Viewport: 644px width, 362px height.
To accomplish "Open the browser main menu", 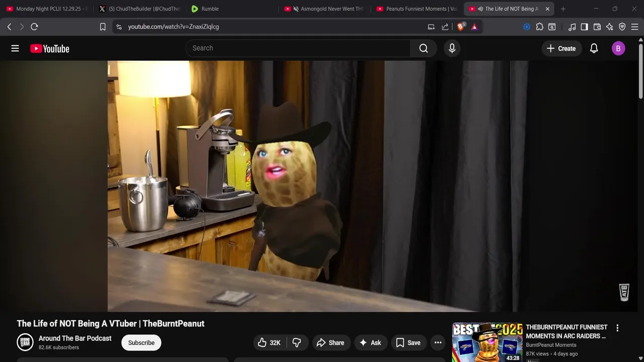I will click(634, 27).
